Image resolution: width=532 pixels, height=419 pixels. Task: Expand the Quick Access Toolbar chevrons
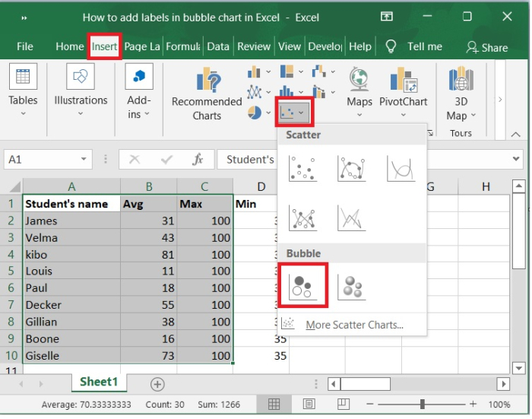24,18
